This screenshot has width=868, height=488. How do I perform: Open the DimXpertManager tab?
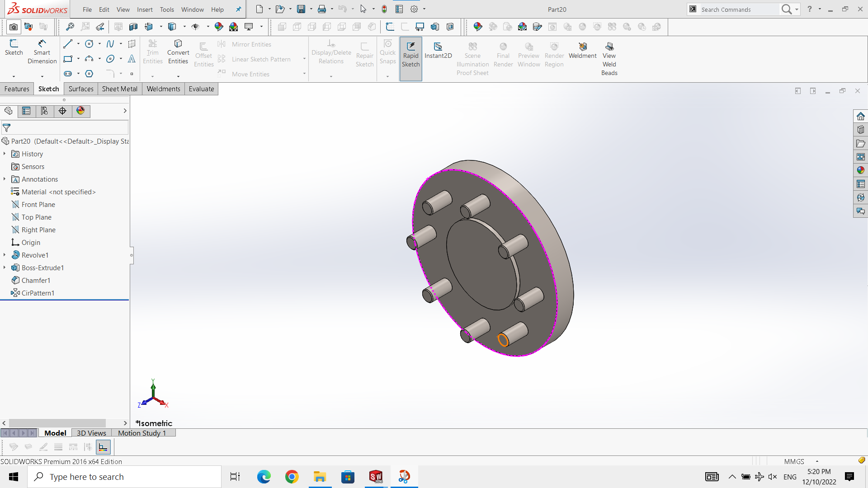tap(62, 111)
